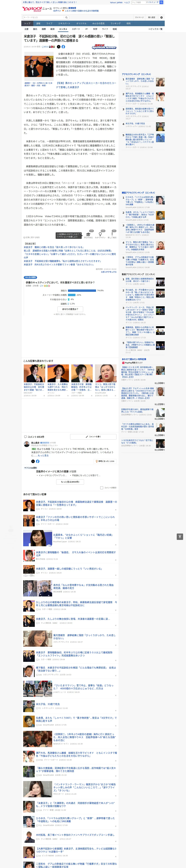This screenshot has width=186, height=868.
Task: Click the ストーリーや役柄との相性 20% poll bar
Action: coord(72,295)
